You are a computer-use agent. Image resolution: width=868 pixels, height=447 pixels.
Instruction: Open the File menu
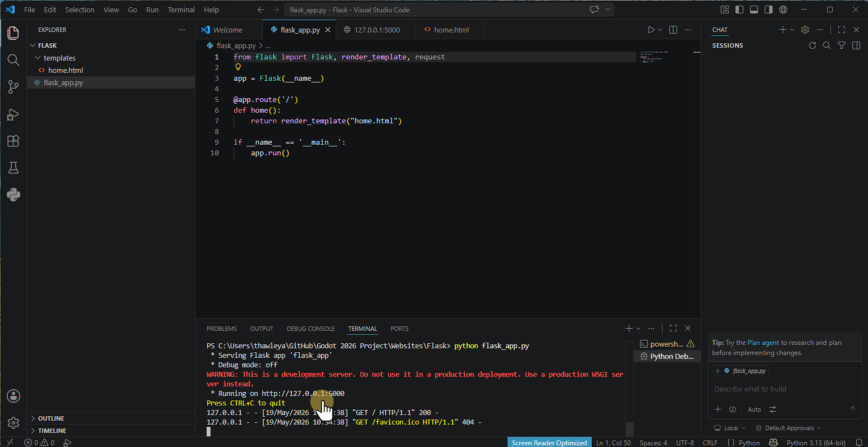[30, 10]
